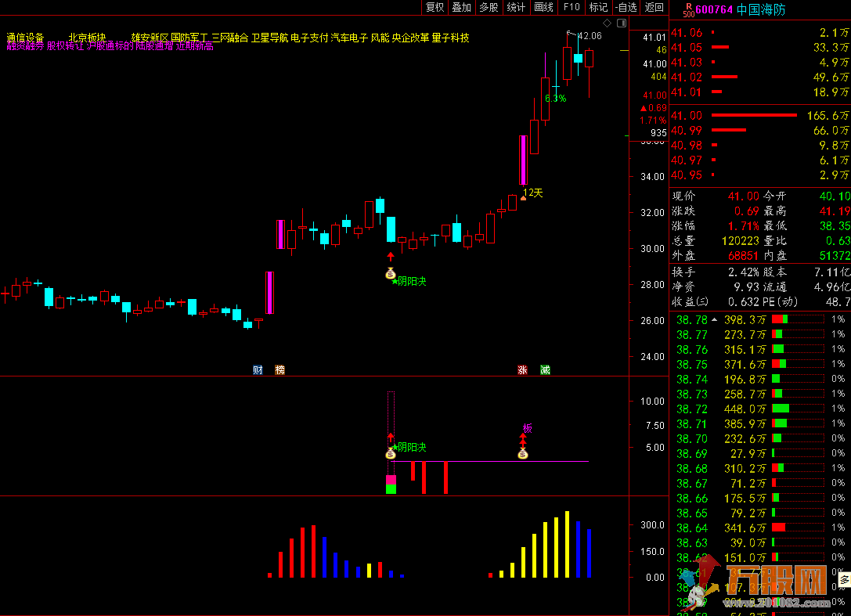Select the ask price 41.06 row
The height and width of the screenshot is (616, 851).
[760, 33]
